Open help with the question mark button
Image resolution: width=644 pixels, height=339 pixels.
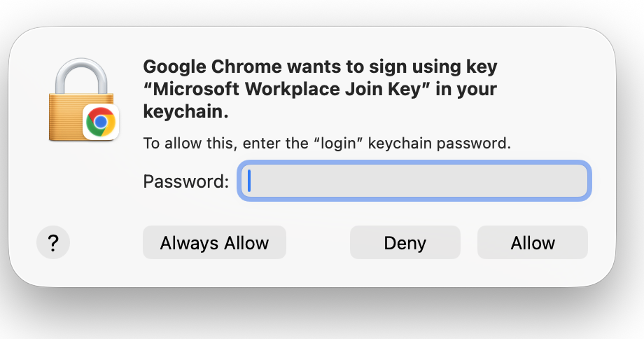[53, 242]
